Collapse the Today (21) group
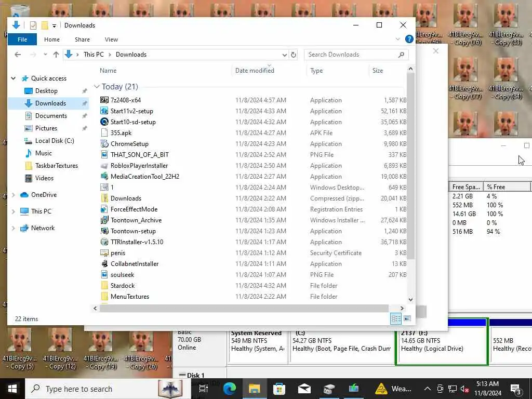The image size is (532, 399). click(x=97, y=87)
